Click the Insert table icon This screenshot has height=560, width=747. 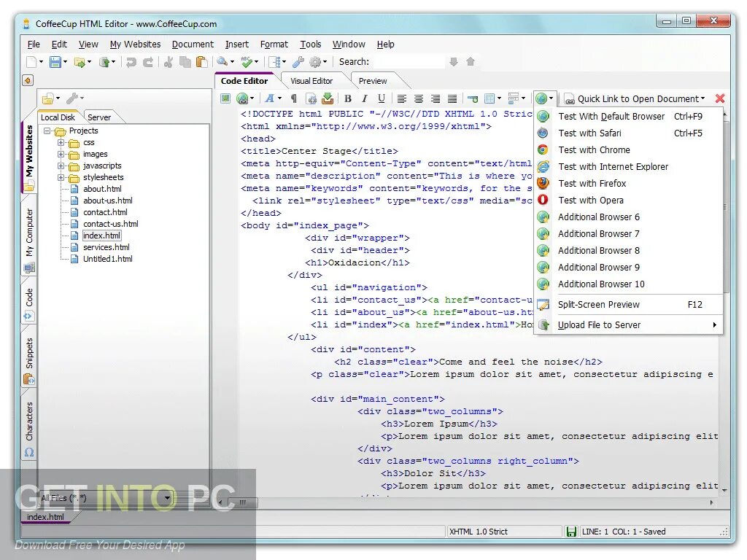tap(489, 98)
